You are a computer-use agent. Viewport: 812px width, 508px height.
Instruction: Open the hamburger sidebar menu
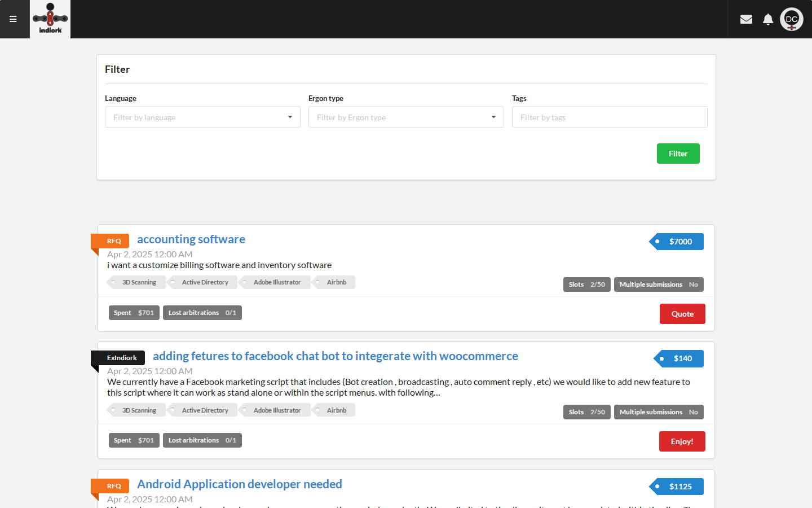coord(13,19)
